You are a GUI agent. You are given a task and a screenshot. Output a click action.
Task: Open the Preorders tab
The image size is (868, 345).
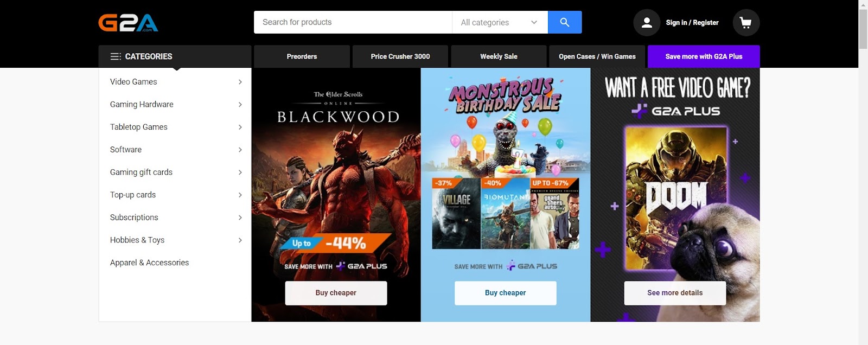click(302, 56)
